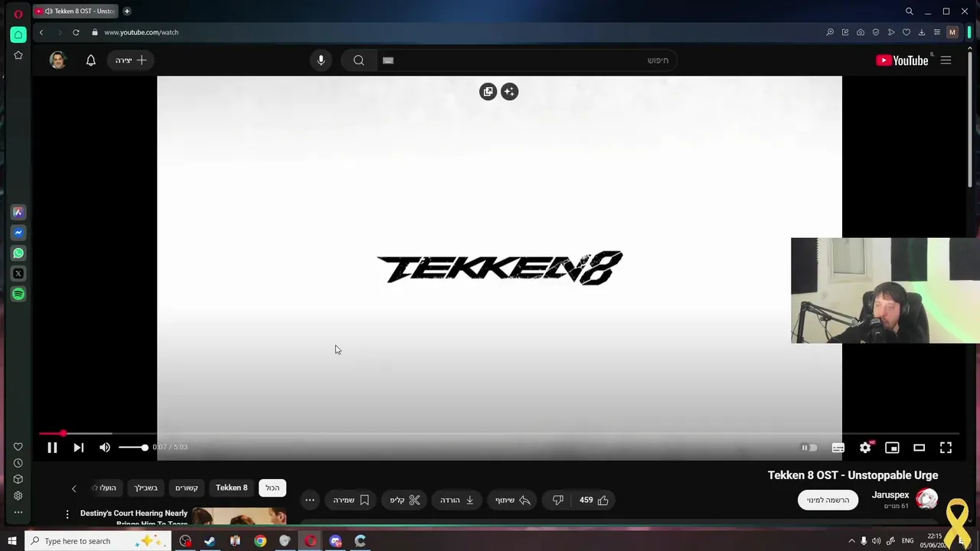Subscribe via הרשמה למינוי button

tap(828, 500)
